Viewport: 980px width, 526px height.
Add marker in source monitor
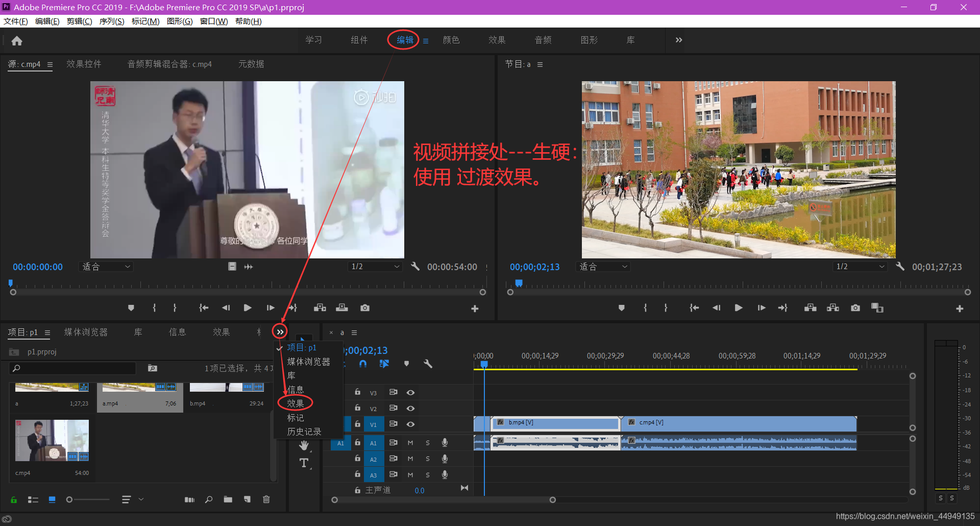pos(131,308)
